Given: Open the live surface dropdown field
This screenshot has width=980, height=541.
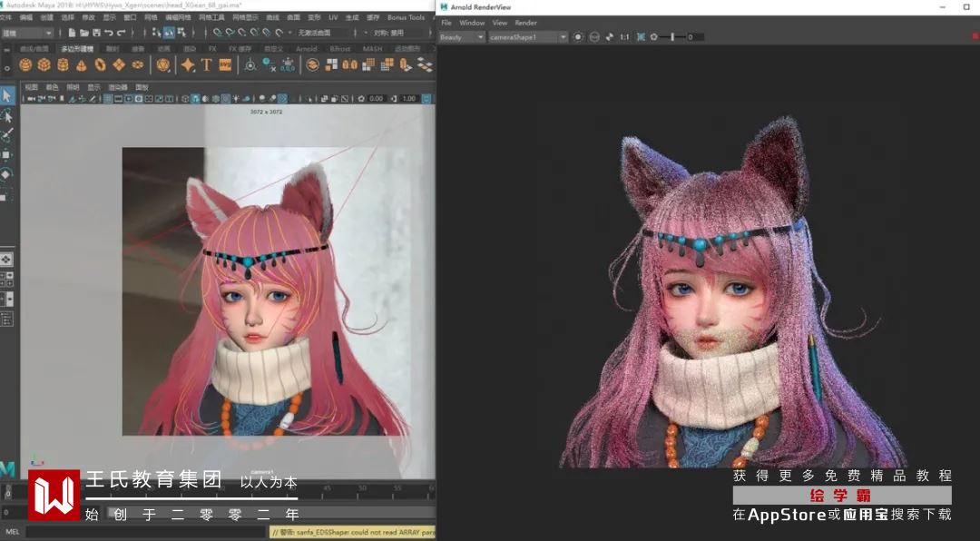Looking at the screenshot, I should (x=324, y=33).
